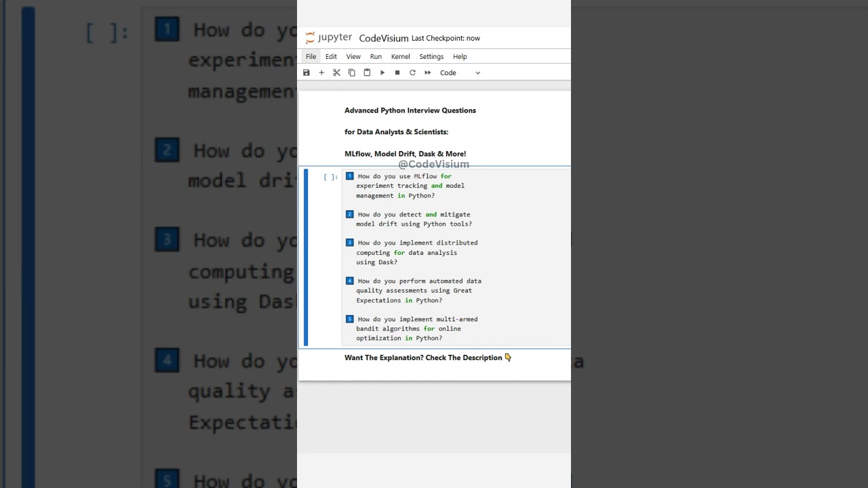The height and width of the screenshot is (488, 868).
Task: Interrupt the kernel with the stop icon
Action: pos(397,73)
